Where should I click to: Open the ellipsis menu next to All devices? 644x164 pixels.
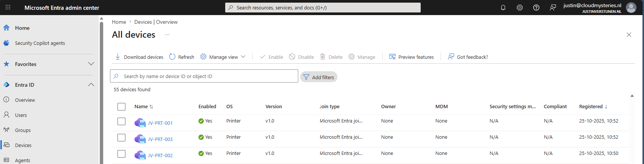point(167,35)
